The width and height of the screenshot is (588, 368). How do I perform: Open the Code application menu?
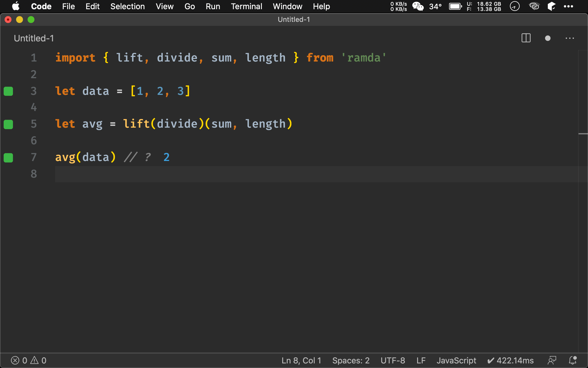[x=41, y=6]
